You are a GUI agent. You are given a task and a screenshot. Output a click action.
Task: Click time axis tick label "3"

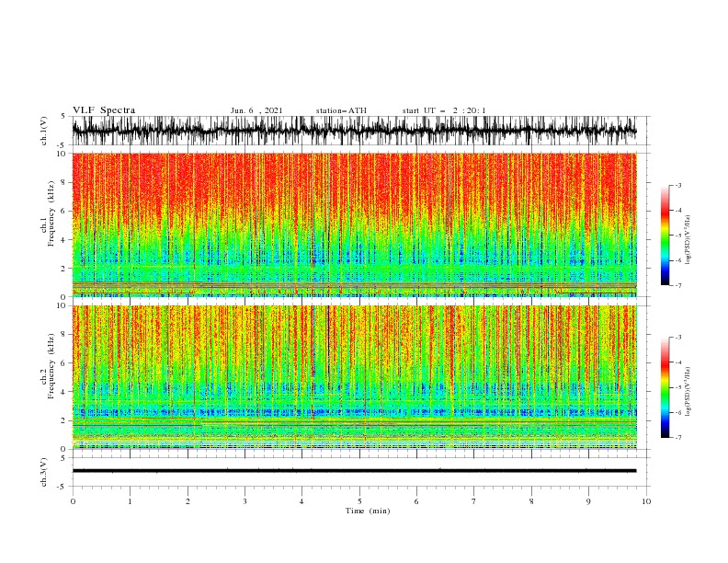click(245, 501)
